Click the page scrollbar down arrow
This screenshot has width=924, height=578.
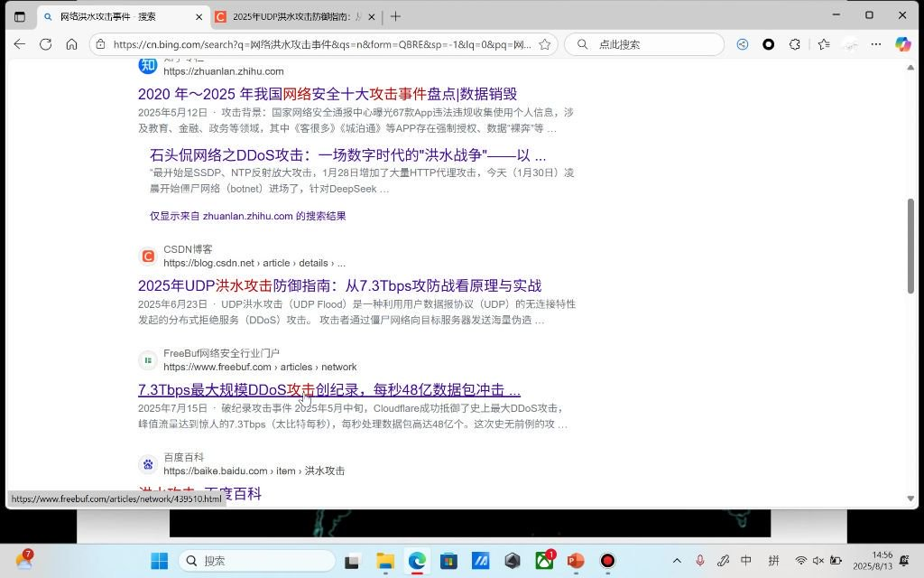pyautogui.click(x=910, y=499)
